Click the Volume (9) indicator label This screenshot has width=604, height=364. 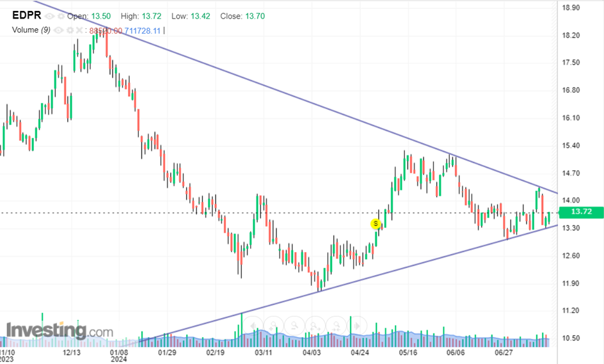click(31, 30)
